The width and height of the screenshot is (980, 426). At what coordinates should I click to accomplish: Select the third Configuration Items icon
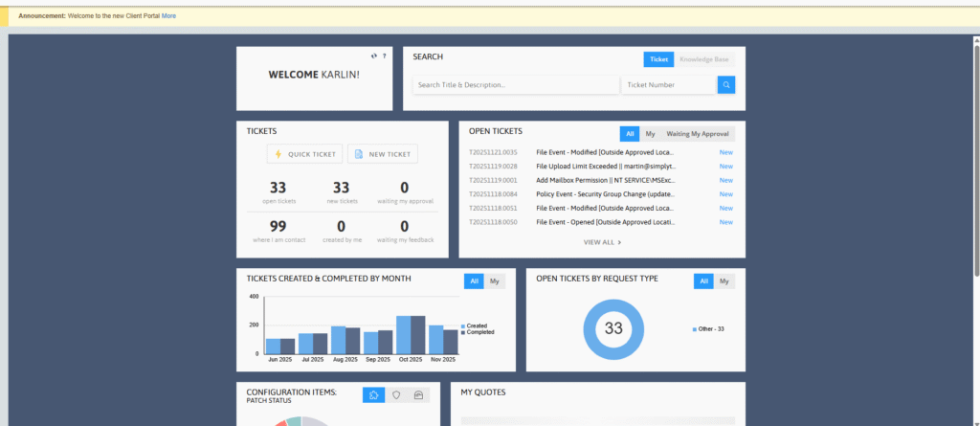pyautogui.click(x=418, y=394)
